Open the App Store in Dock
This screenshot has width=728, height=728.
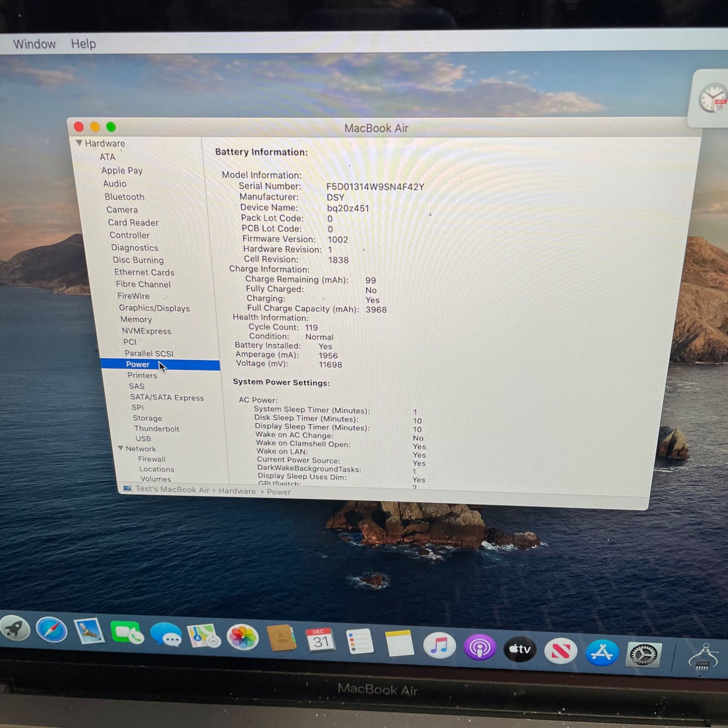(x=602, y=653)
